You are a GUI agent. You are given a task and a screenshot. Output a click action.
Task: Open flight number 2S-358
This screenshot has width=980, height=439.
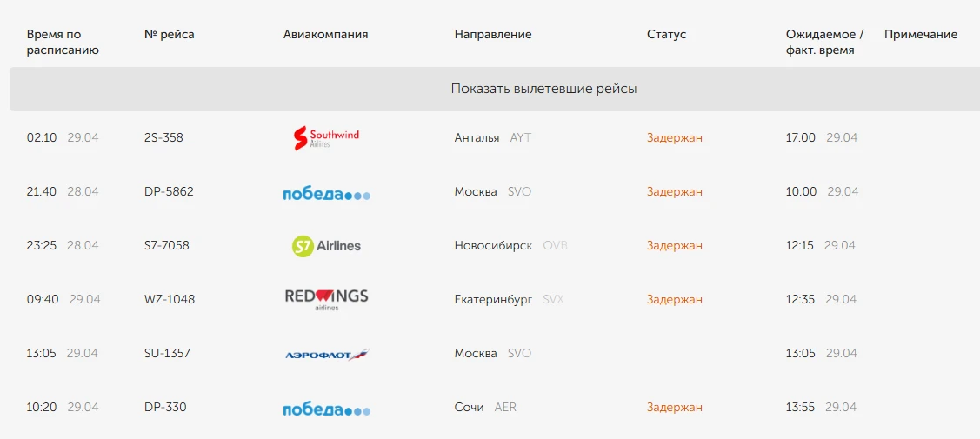[163, 137]
